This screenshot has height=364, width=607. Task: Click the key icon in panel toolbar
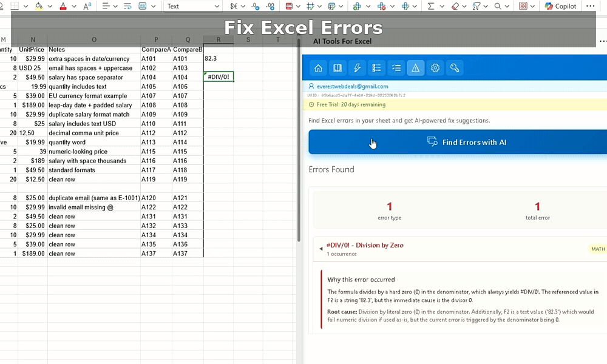click(x=455, y=68)
